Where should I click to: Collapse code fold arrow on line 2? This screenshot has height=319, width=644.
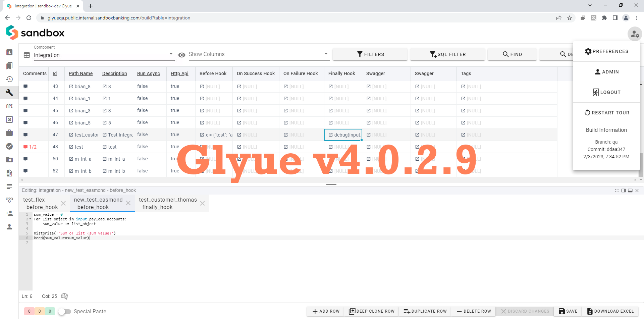click(x=30, y=219)
